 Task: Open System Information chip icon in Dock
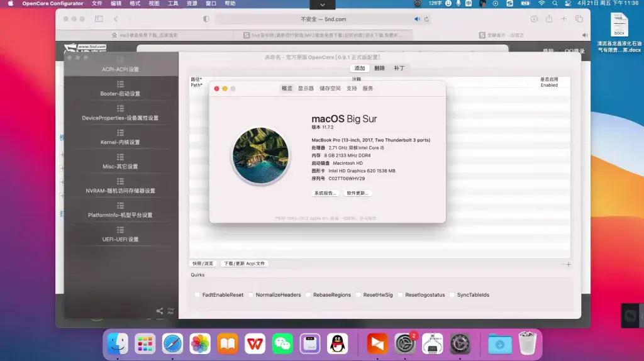433,343
